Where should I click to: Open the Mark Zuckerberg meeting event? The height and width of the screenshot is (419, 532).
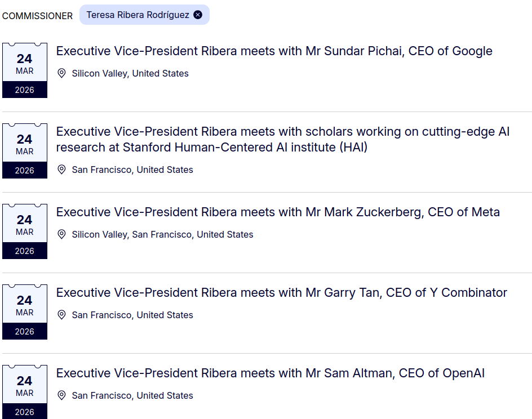278,212
